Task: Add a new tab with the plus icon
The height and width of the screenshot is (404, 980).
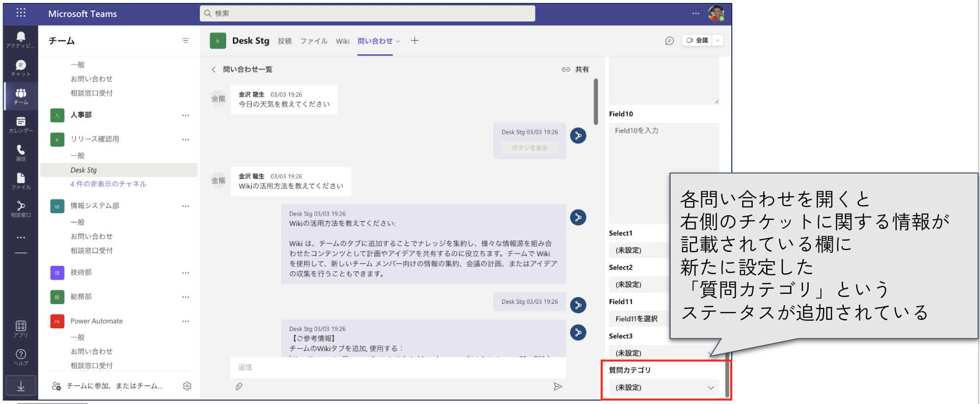Action: pos(415,41)
